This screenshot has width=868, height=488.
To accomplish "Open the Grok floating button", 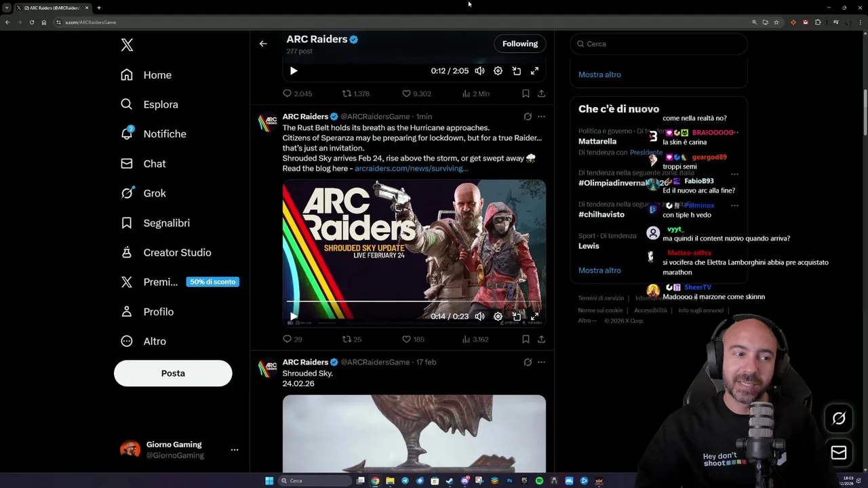I will pyautogui.click(x=839, y=419).
